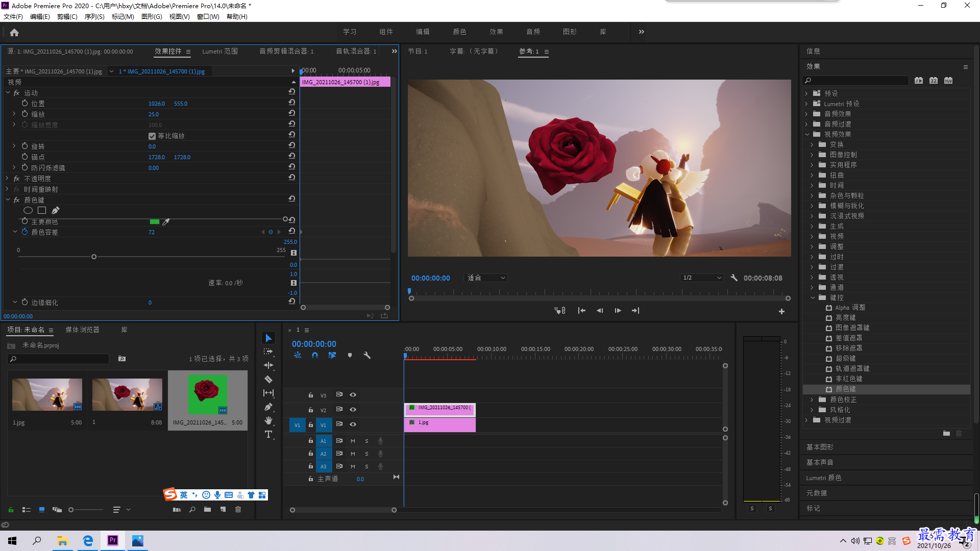Open the 基本声音 panel

coord(820,462)
